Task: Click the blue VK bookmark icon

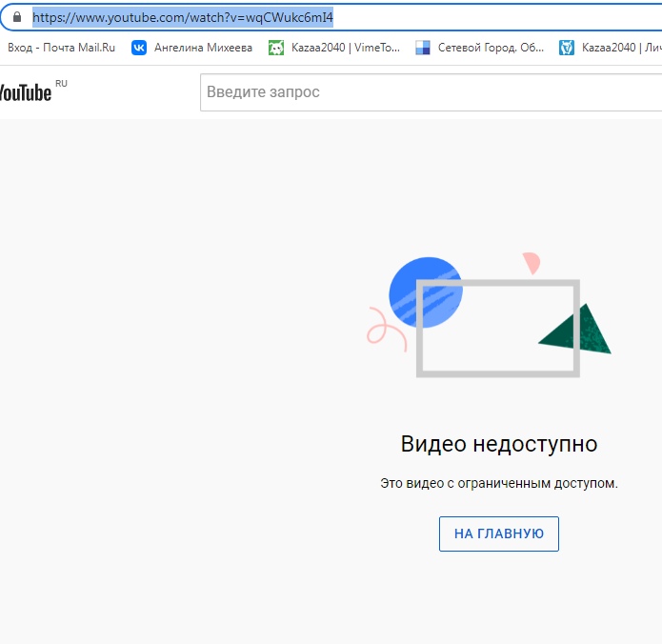Action: click(x=139, y=48)
